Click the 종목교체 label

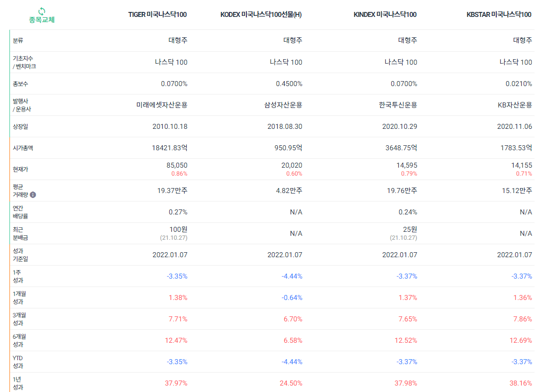(42, 20)
